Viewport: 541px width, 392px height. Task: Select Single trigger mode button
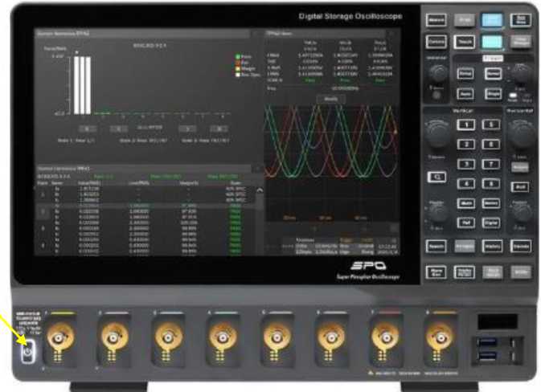coord(494,94)
